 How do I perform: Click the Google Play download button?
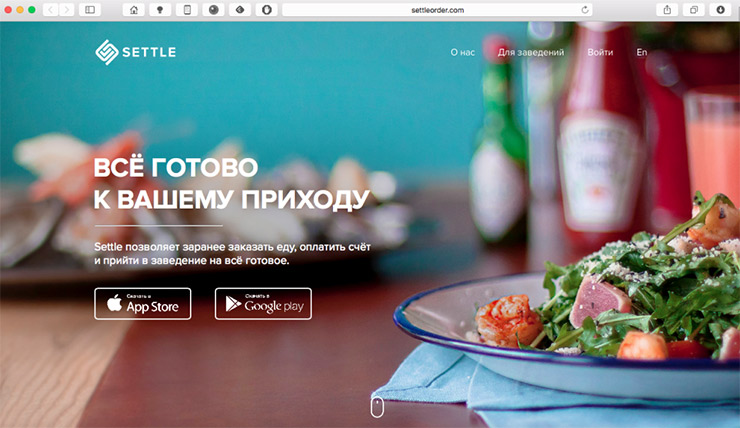(x=263, y=304)
